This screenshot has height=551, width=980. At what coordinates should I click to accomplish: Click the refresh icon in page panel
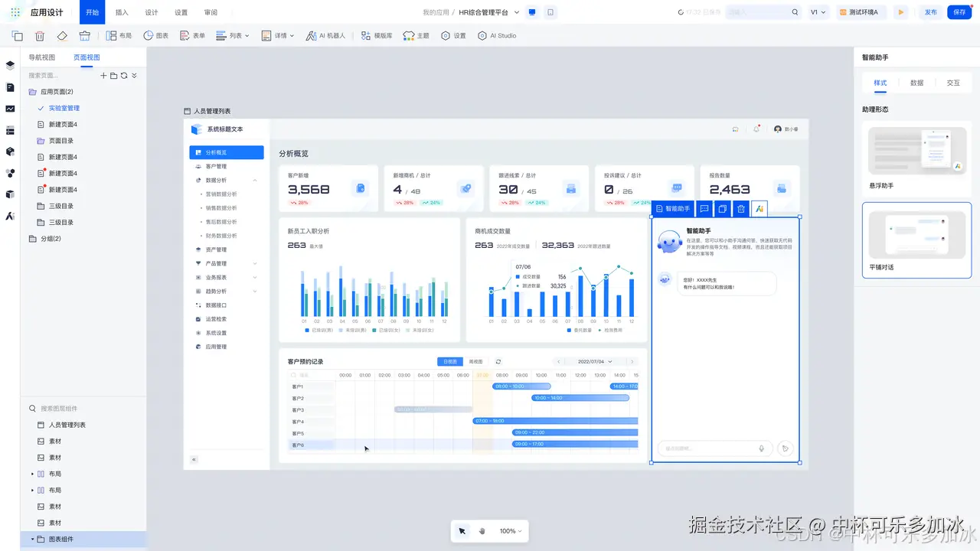124,76
